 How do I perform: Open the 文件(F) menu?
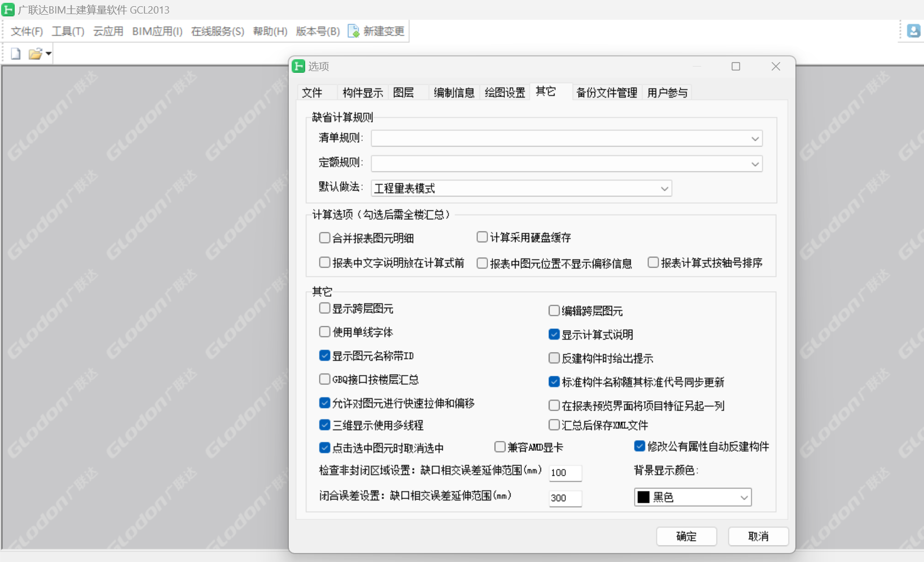[x=27, y=31]
